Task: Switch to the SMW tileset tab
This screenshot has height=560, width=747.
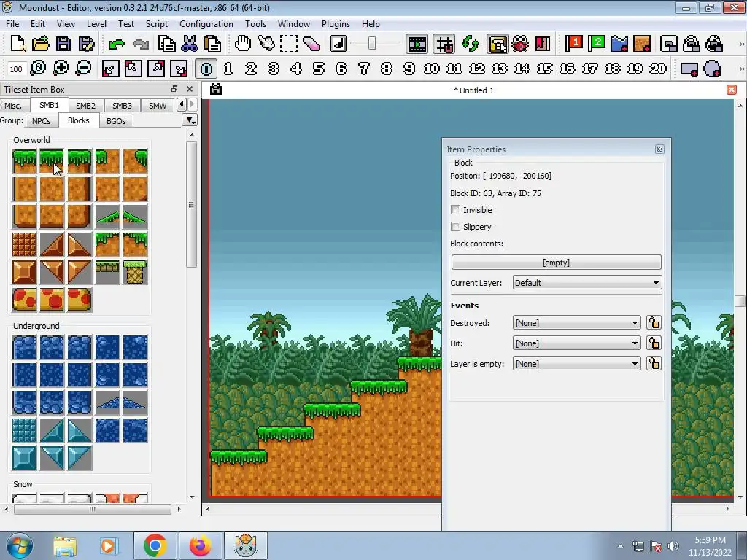Action: click(x=158, y=105)
